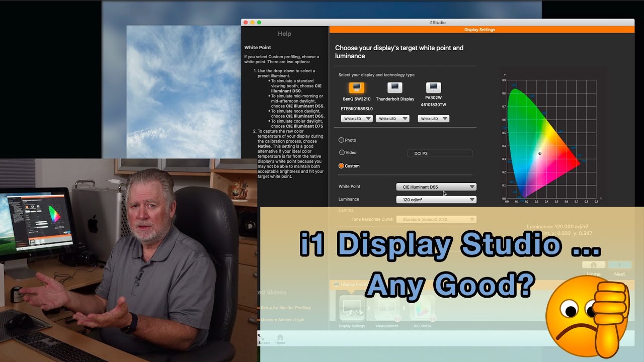Open the White LED dropdown under PA302W
Screen dimensions: 644x362
pyautogui.click(x=434, y=119)
